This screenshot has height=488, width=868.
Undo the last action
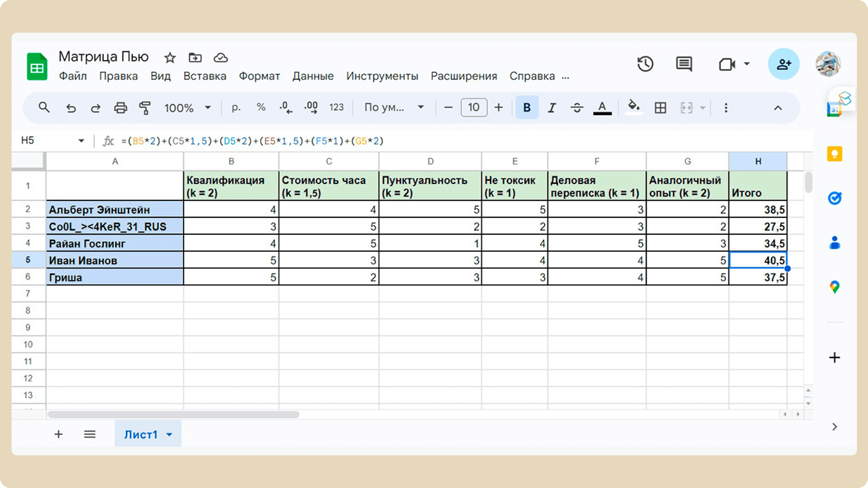tap(71, 108)
